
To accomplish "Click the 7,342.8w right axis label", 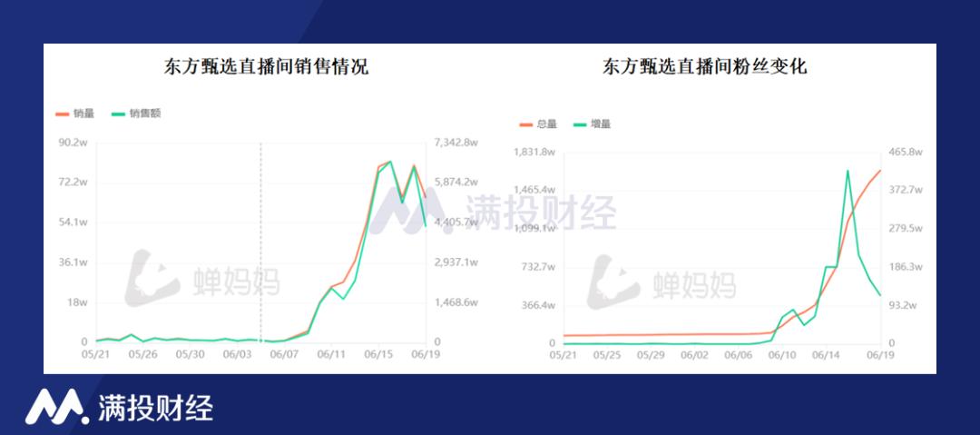I will coord(456,143).
